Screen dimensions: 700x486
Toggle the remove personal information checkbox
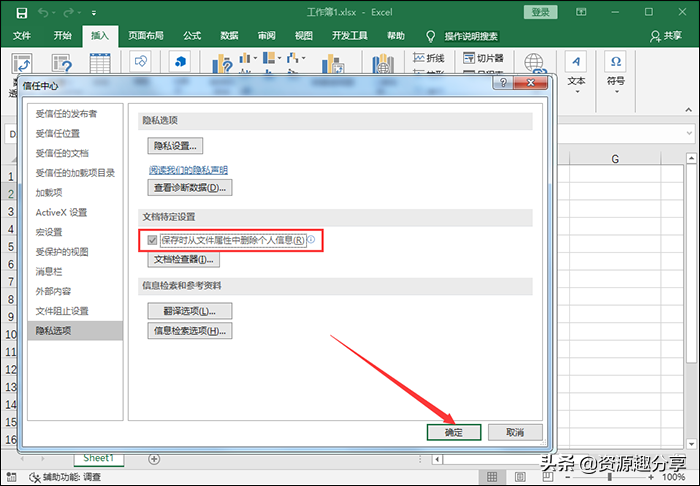tap(152, 240)
